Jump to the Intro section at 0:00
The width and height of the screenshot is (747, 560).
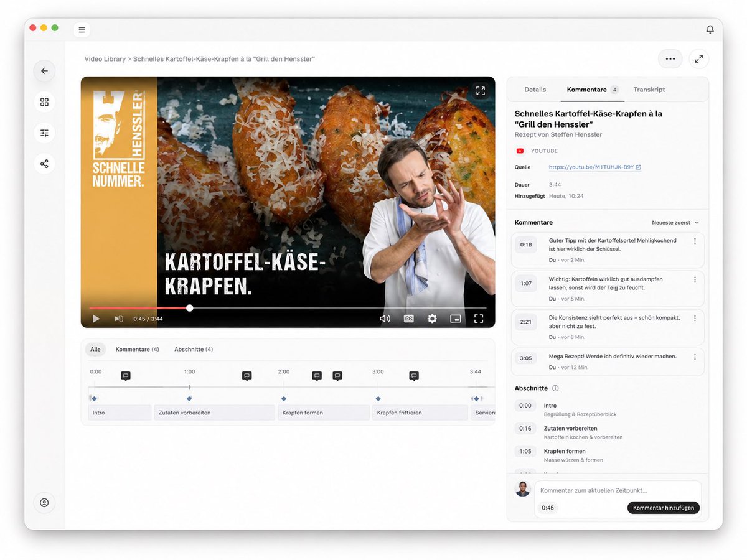525,406
